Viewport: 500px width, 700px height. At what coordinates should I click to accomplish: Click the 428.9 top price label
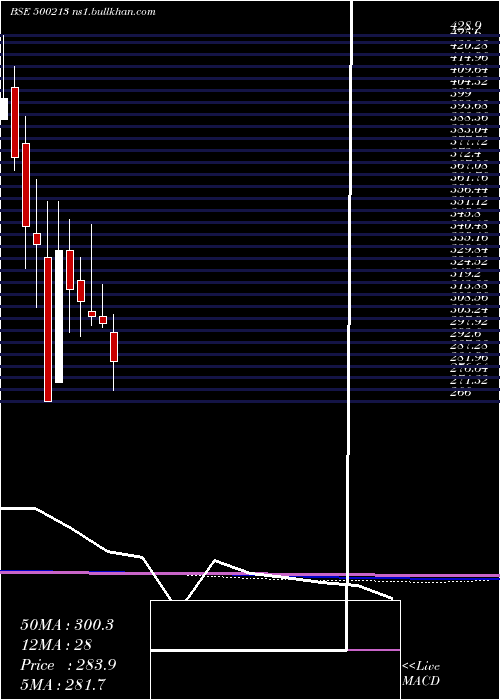coord(465,26)
